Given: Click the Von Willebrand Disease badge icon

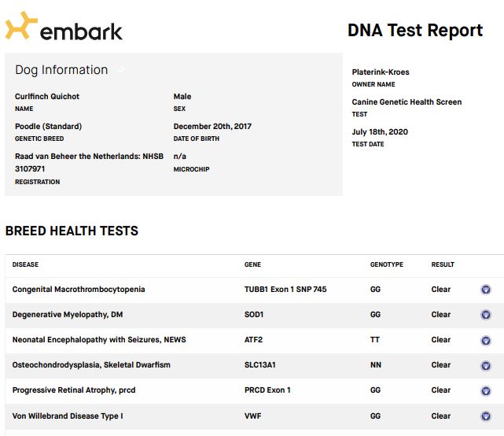Looking at the screenshot, I should pos(486,416).
